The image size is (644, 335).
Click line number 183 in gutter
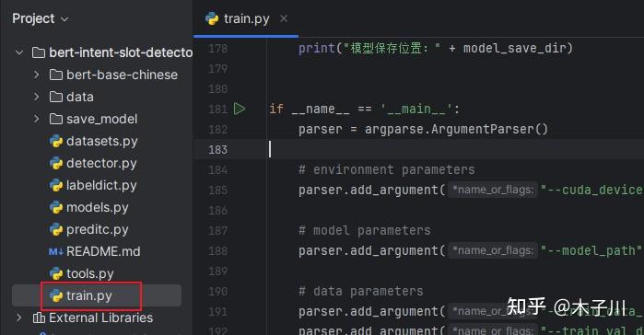pos(217,150)
